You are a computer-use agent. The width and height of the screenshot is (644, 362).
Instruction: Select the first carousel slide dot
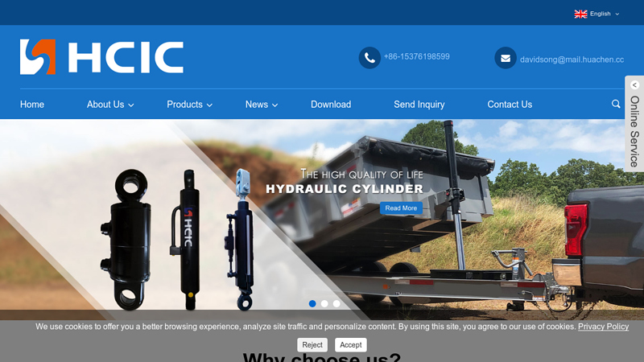pyautogui.click(x=312, y=304)
